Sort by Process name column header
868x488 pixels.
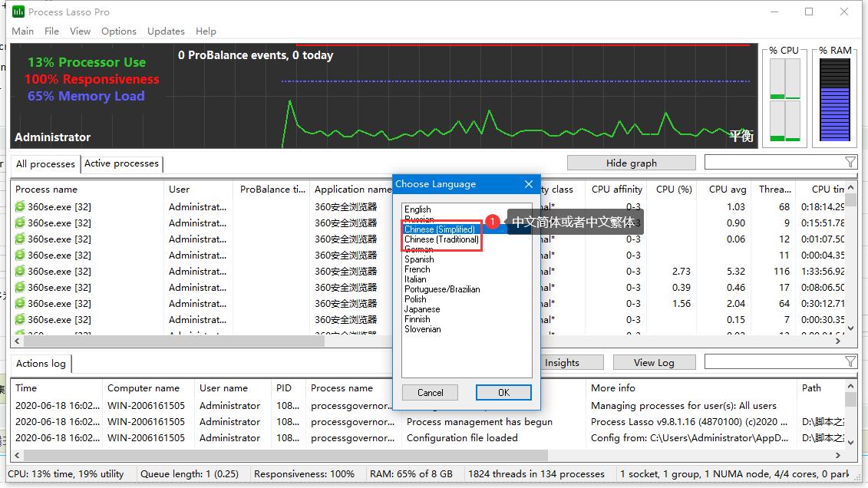(87, 190)
